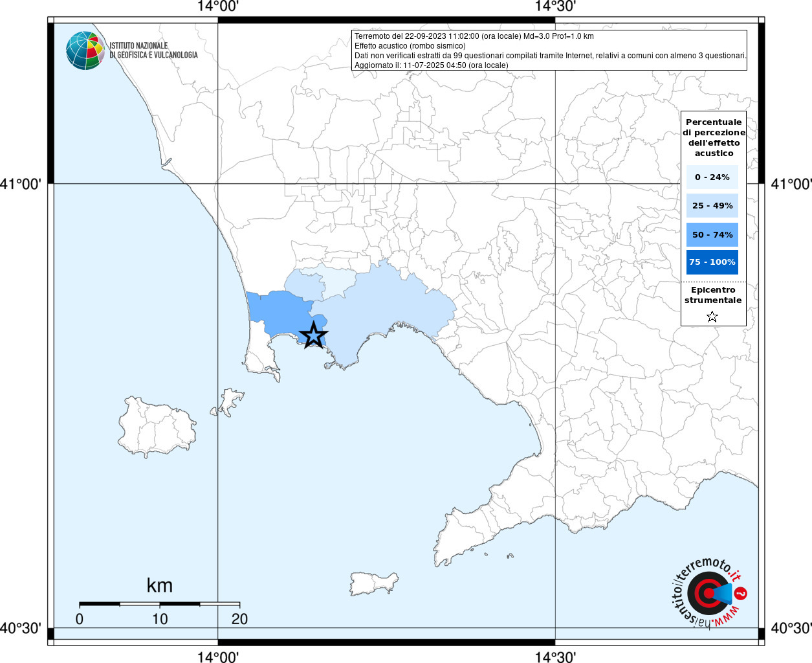This screenshot has width=812, height=663.
Task: Click the left 41°00' latitude label
Action: click(x=21, y=184)
